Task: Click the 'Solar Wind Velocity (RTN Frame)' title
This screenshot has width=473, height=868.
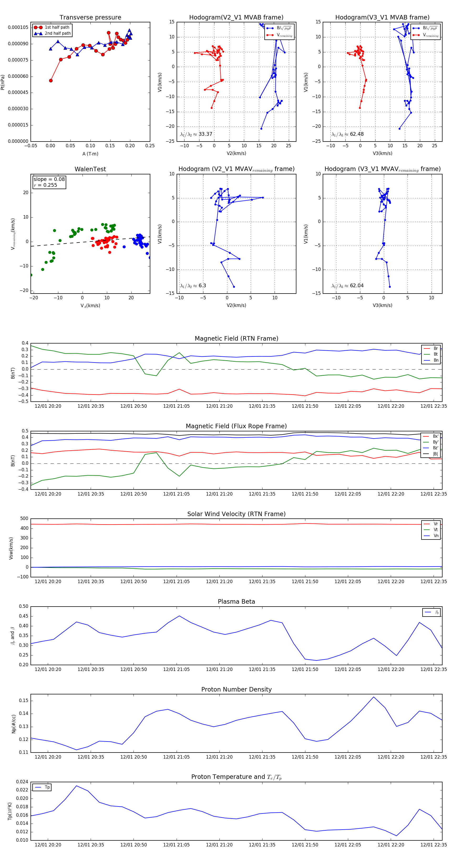Action: (236, 514)
